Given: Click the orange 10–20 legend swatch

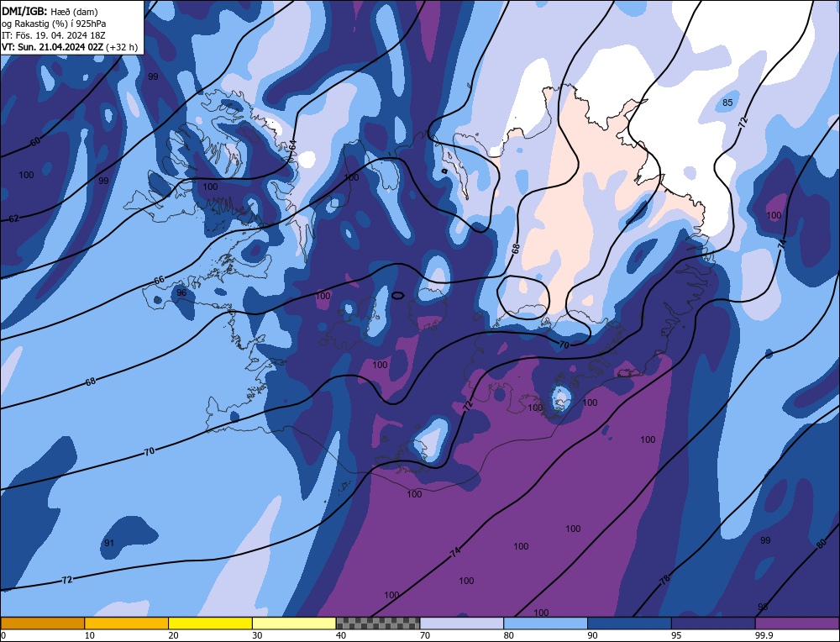Looking at the screenshot, I should click(127, 623).
